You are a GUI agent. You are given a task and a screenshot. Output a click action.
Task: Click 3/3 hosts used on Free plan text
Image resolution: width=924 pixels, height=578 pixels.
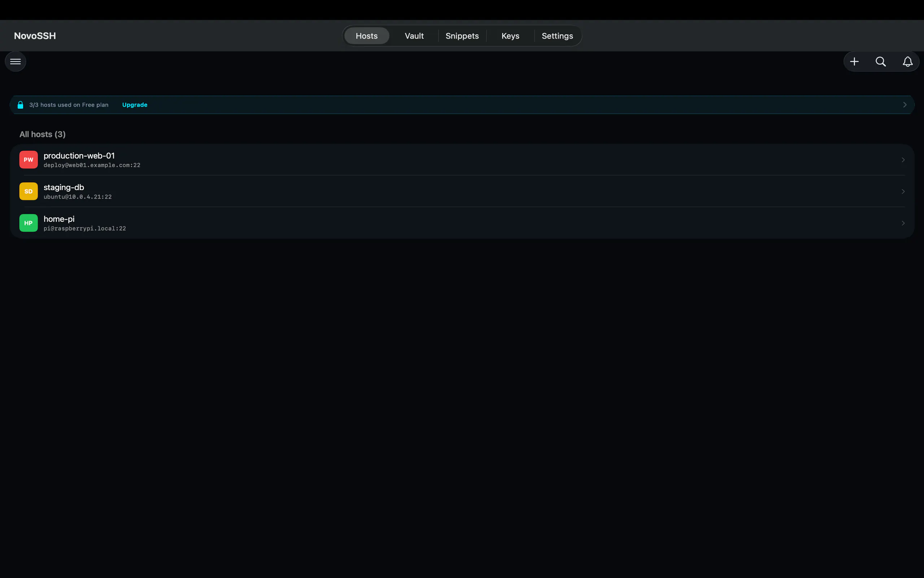[x=69, y=105]
